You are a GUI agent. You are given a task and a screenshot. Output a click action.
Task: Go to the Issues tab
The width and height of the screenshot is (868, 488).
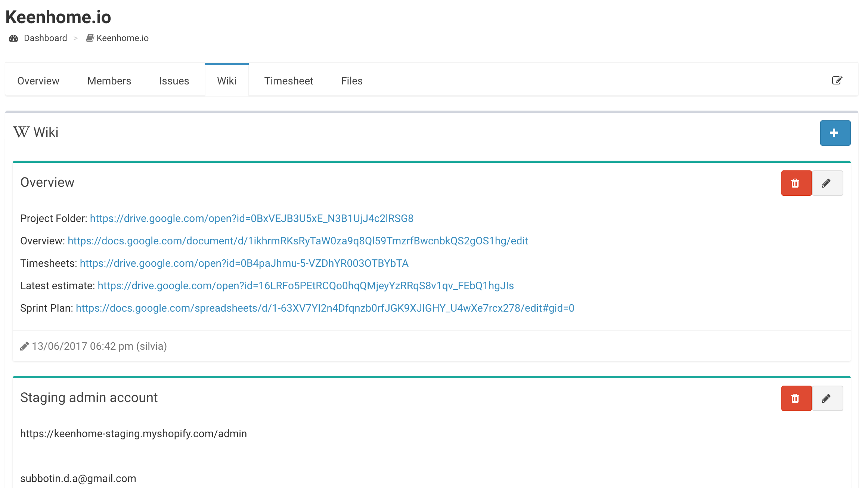pos(174,81)
